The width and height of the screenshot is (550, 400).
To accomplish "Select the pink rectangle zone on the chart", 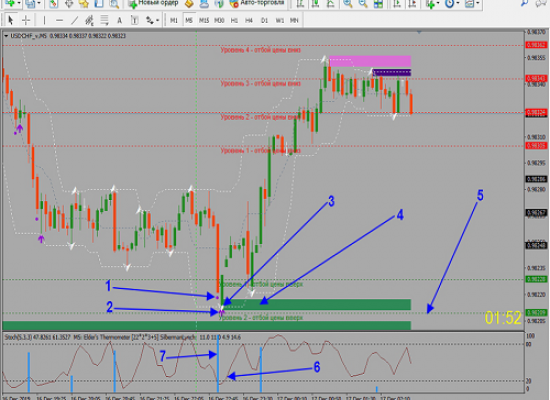I will click(x=370, y=61).
